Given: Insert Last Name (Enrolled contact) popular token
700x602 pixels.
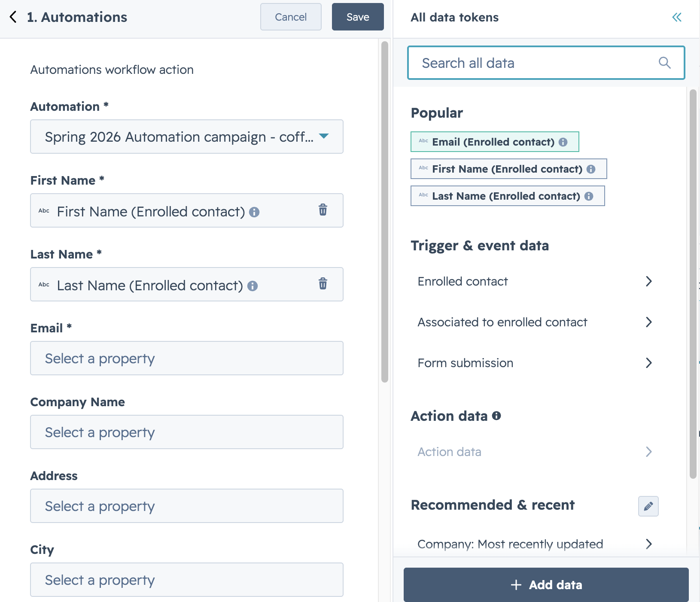Looking at the screenshot, I should click(508, 196).
